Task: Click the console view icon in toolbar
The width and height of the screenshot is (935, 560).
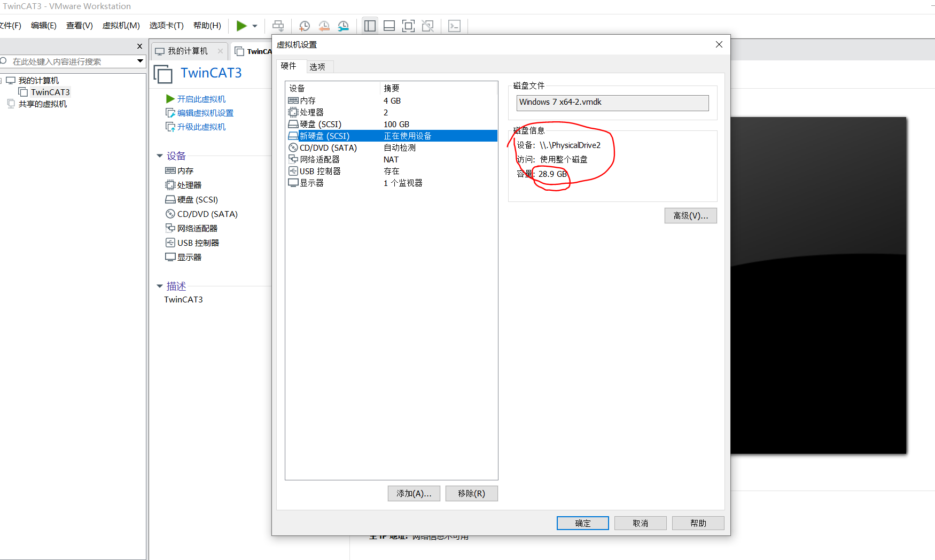Action: tap(455, 26)
